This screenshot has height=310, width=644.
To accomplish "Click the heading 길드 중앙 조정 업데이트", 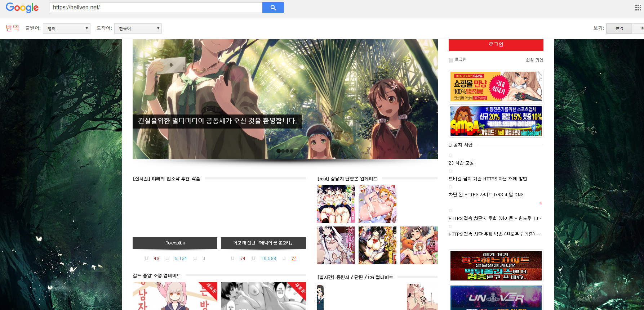I will click(157, 275).
